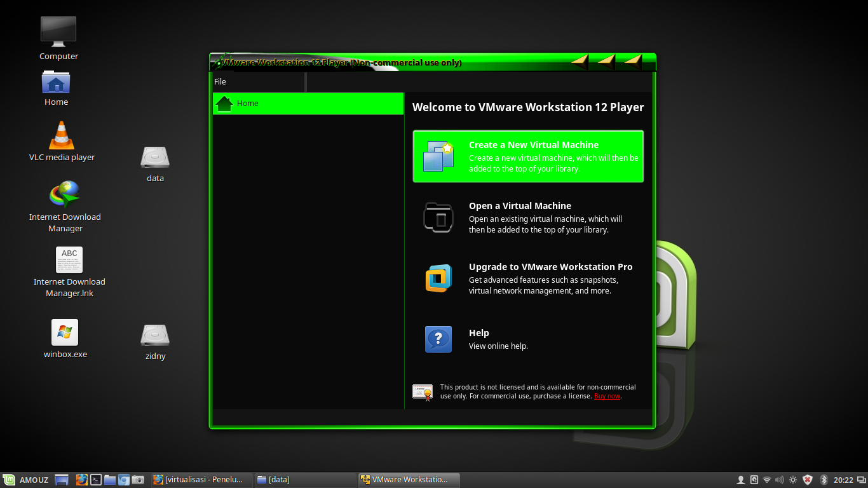Screen dimensions: 868x488
Task: Open the Wi-Fi network tray menu
Action: coord(767,480)
